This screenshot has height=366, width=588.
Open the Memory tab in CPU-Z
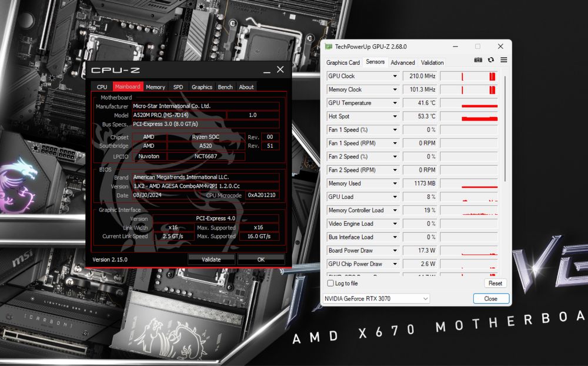click(x=155, y=86)
